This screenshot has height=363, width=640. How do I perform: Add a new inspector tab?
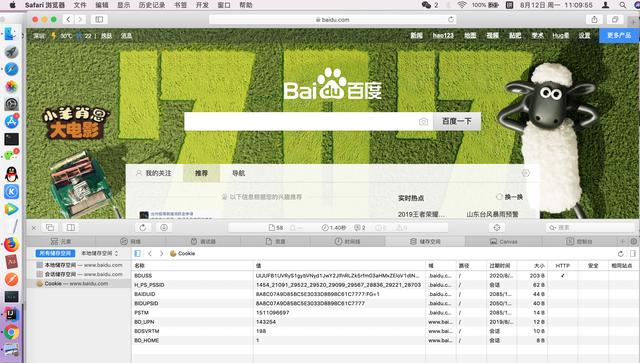pos(623,241)
